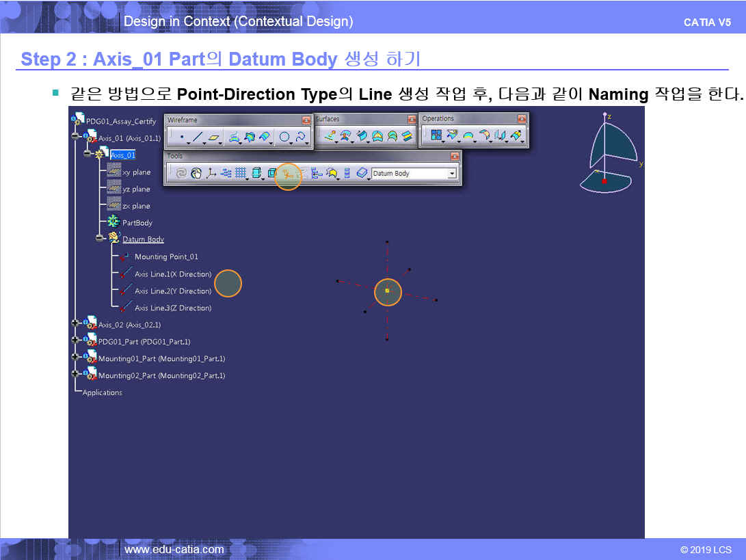Click the Grid icon in Tools toolbar
The image size is (746, 560).
click(x=241, y=174)
